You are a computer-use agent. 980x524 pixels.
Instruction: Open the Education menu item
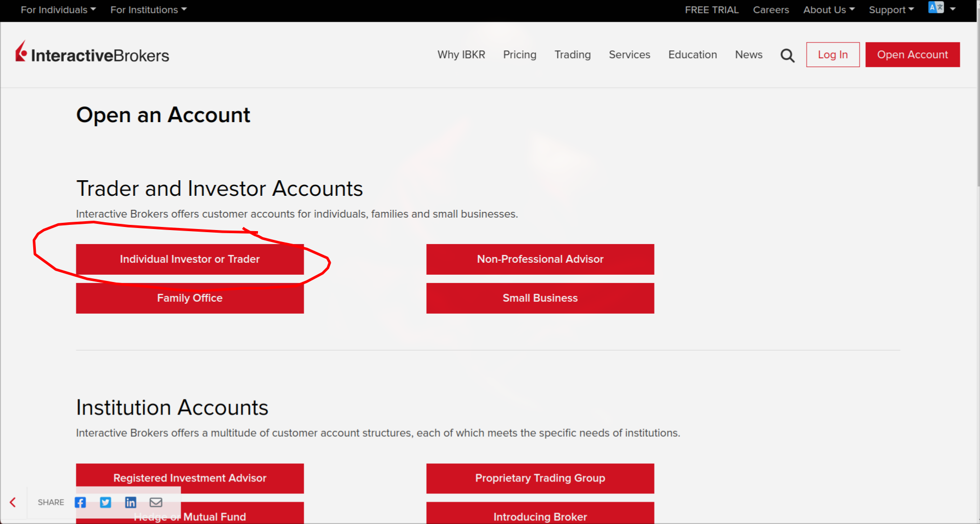pyautogui.click(x=692, y=55)
